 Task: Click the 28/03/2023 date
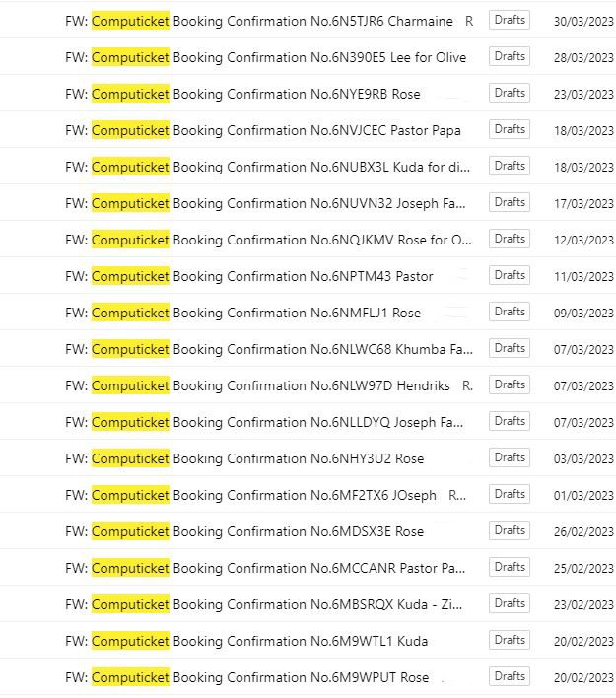point(583,58)
